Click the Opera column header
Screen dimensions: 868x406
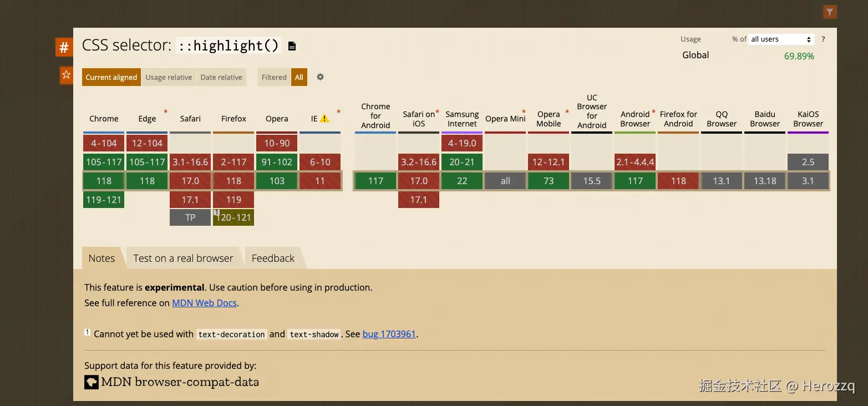tap(277, 119)
